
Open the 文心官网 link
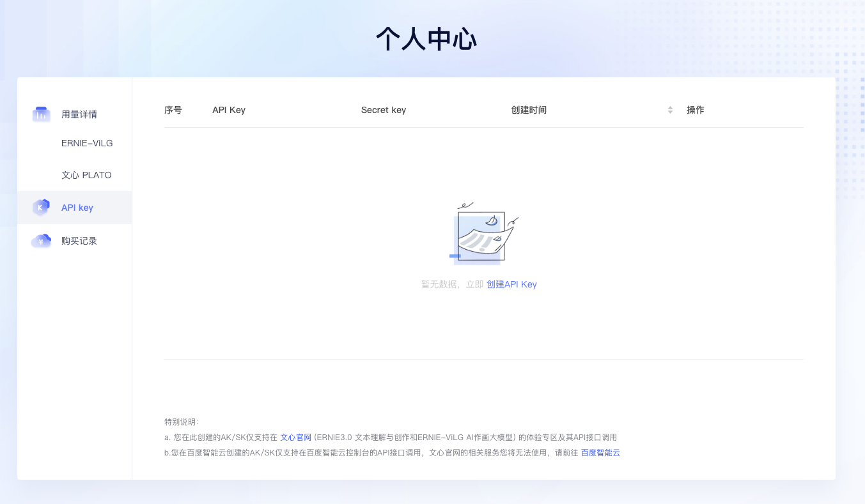[295, 438]
